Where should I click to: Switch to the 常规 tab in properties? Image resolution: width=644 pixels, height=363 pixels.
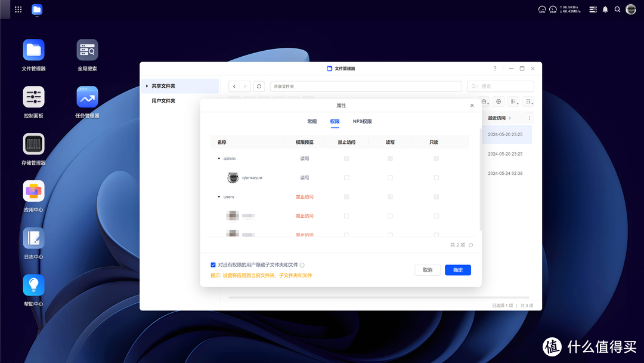click(x=312, y=121)
